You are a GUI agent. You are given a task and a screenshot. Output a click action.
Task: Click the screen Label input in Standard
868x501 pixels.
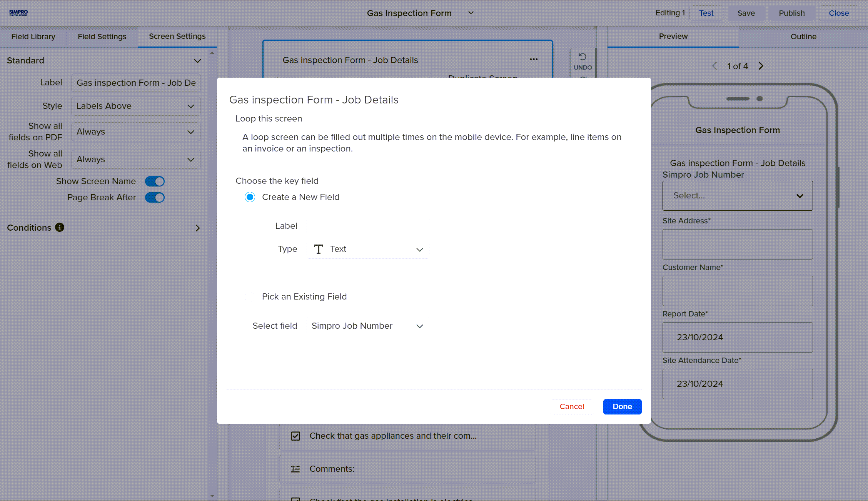(x=136, y=83)
